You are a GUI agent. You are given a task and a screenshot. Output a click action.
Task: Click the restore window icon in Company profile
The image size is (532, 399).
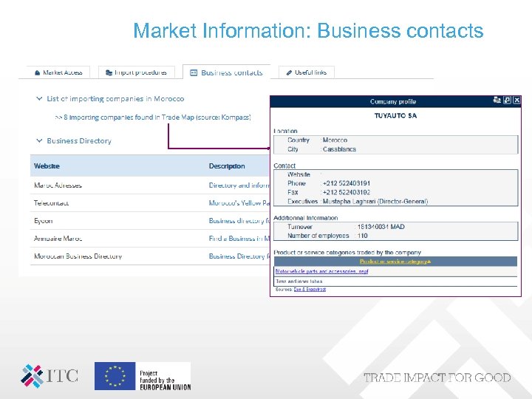(x=507, y=100)
